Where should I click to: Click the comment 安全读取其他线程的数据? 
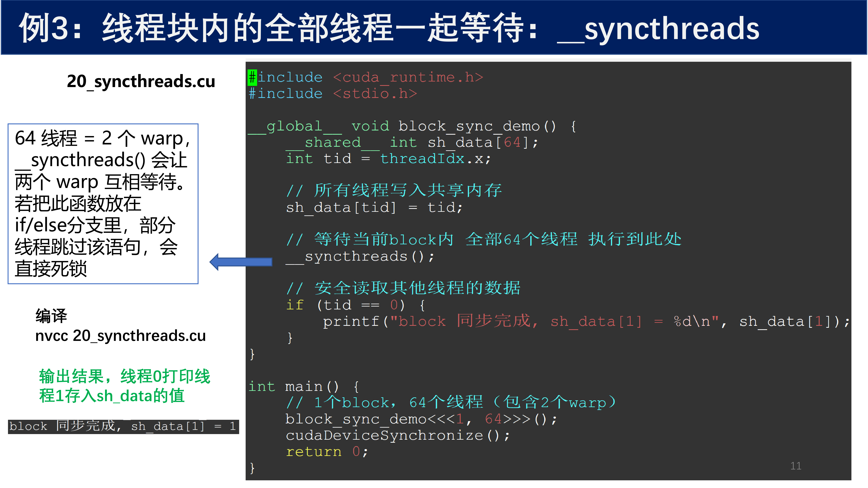403,288
